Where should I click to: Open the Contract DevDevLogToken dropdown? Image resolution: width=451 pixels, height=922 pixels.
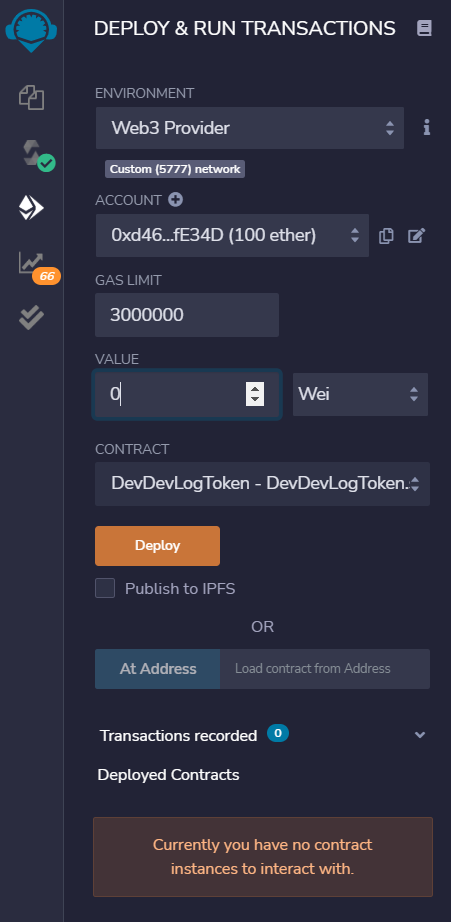[x=262, y=484]
